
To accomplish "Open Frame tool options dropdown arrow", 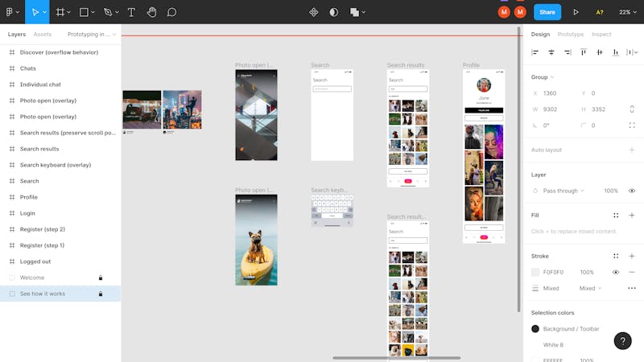I will (68, 12).
